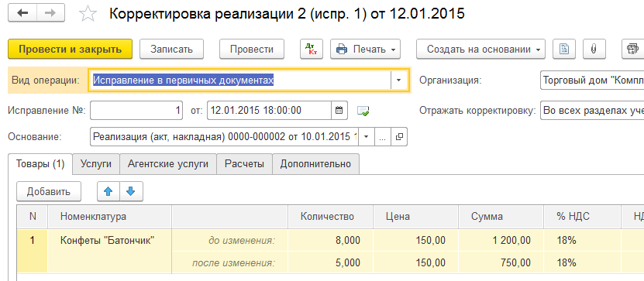Screen dimensions: 644x281
Task: Show Дт/Кт postings of the document
Action: click(312, 50)
